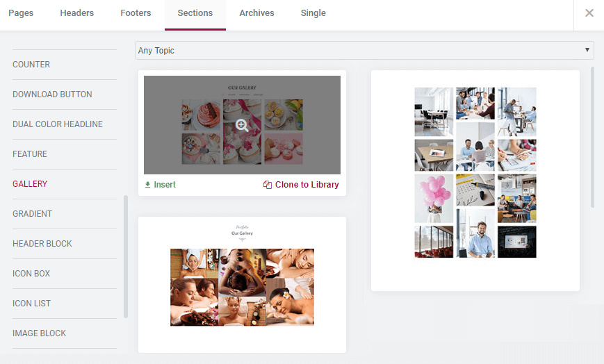This screenshot has height=364, width=604.
Task: Switch to the Headers tab
Action: tap(77, 13)
